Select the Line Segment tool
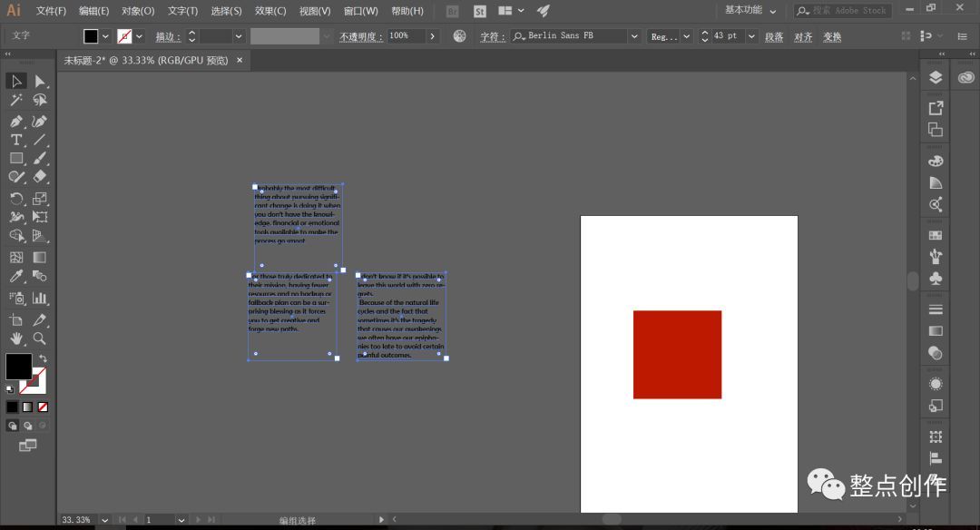The width and height of the screenshot is (980, 530). coord(39,140)
